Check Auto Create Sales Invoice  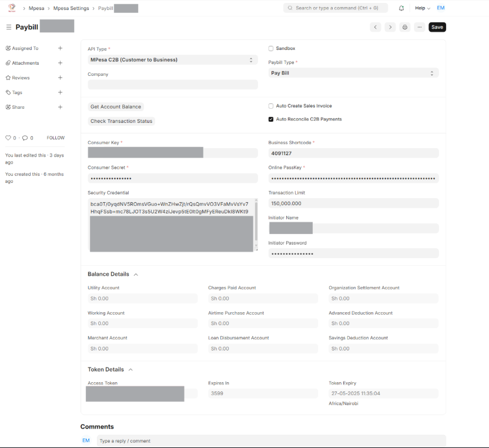[x=271, y=106]
